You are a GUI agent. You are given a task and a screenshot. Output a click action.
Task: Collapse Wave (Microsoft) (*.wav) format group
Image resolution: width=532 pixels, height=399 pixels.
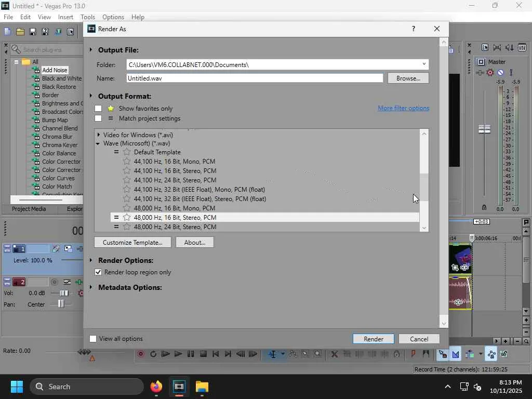(98, 143)
